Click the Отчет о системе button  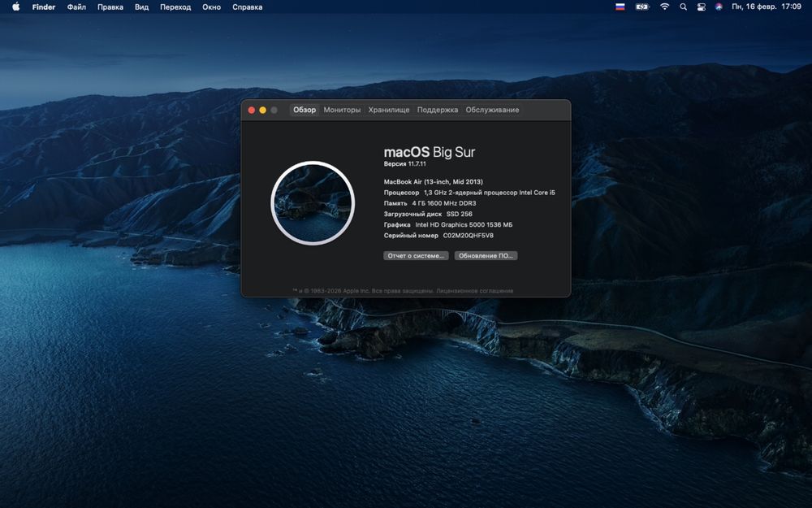[416, 255]
